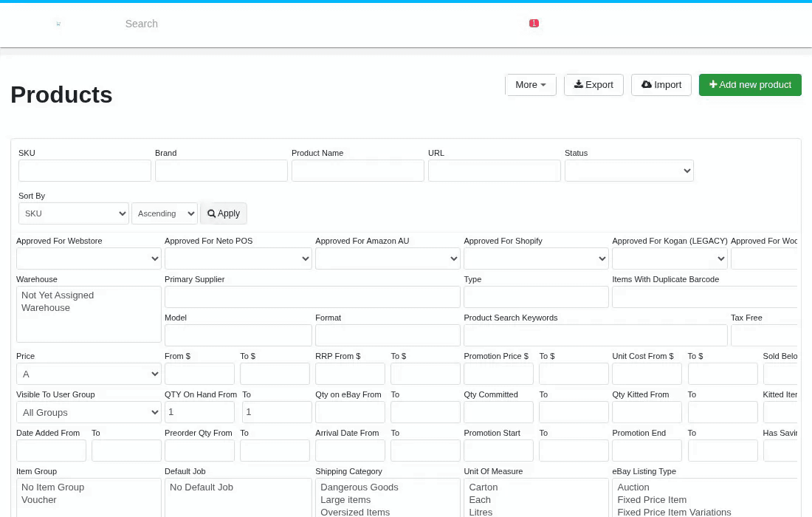Open Approved For Kogan (LEGACY) dropdown
This screenshot has height=517, width=812.
670,258
